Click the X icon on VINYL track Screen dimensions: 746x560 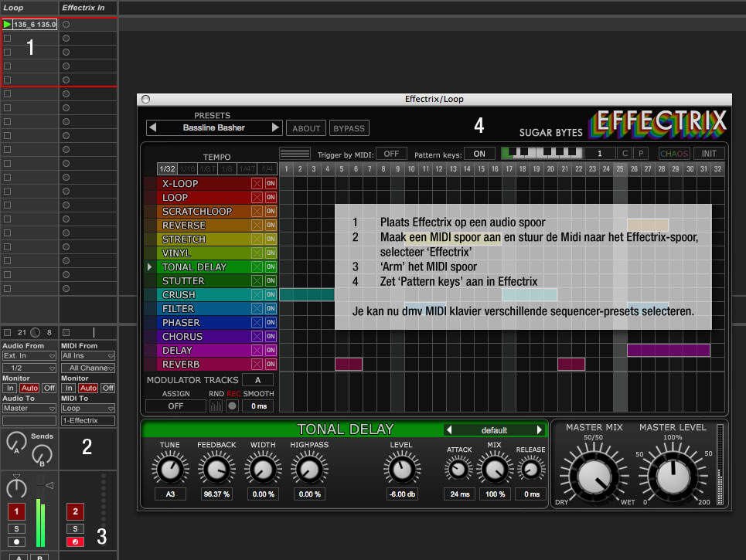tap(257, 253)
